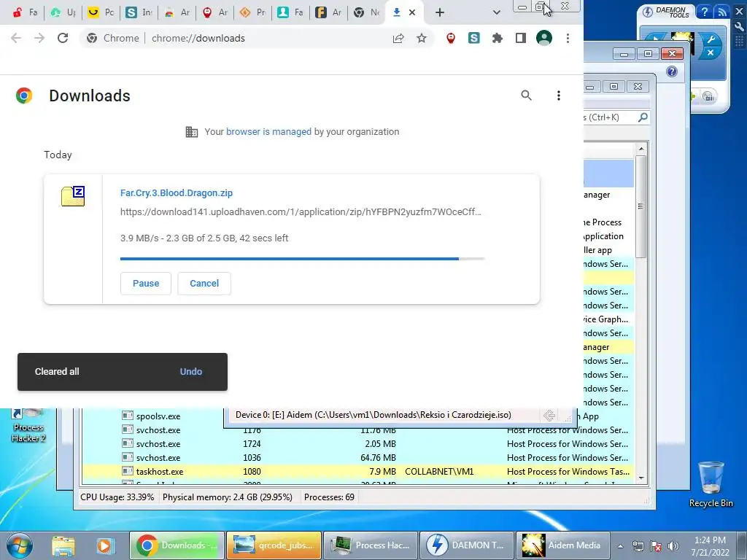Switch to the 'Ne' tab with the Chrome icon

367,13
